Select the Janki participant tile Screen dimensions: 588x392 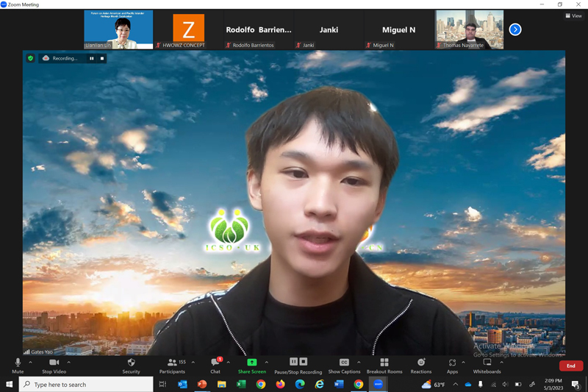(329, 29)
